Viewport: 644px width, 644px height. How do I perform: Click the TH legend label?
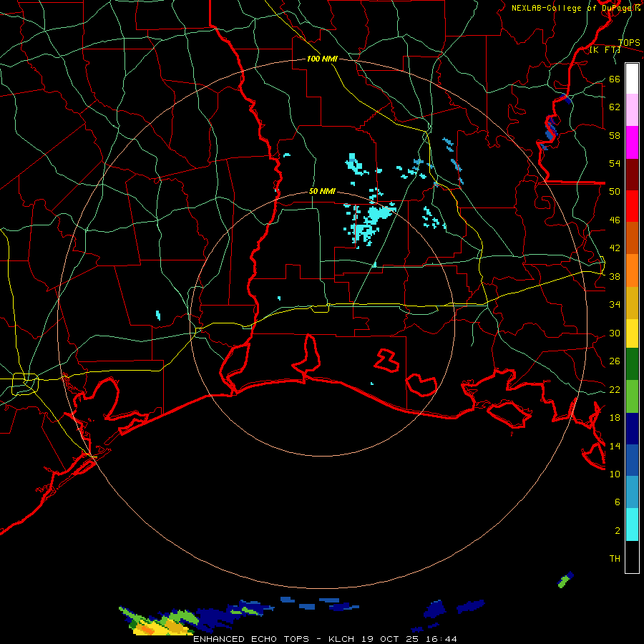pyautogui.click(x=615, y=559)
